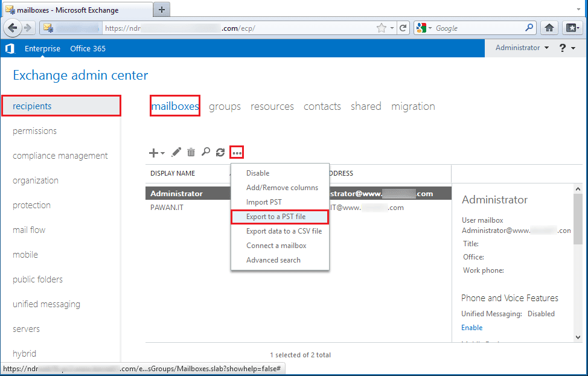The image size is (588, 376).
Task: Open the more options ellipsis icon
Action: pos(237,153)
